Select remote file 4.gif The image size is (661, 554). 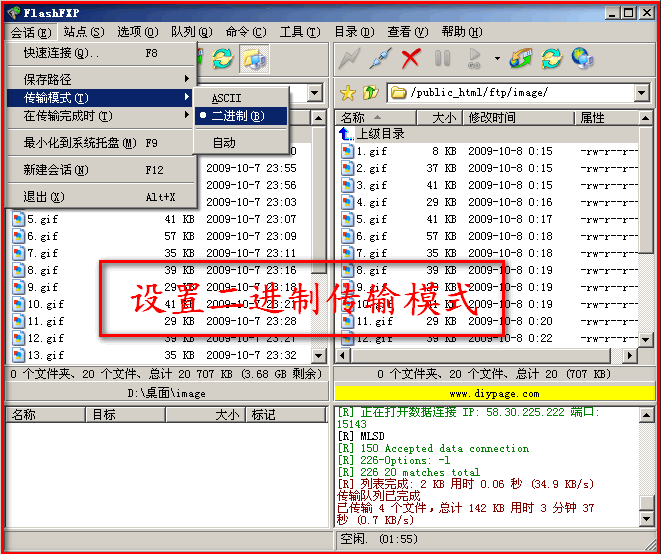(x=364, y=202)
